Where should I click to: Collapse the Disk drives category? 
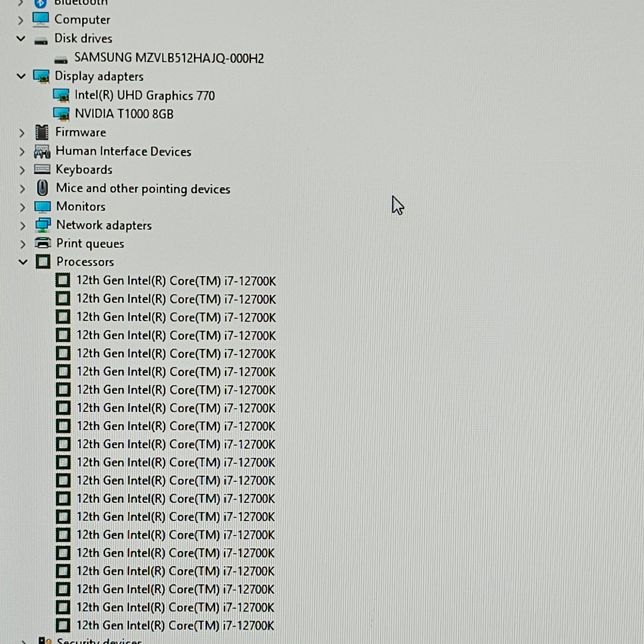pyautogui.click(x=21, y=39)
